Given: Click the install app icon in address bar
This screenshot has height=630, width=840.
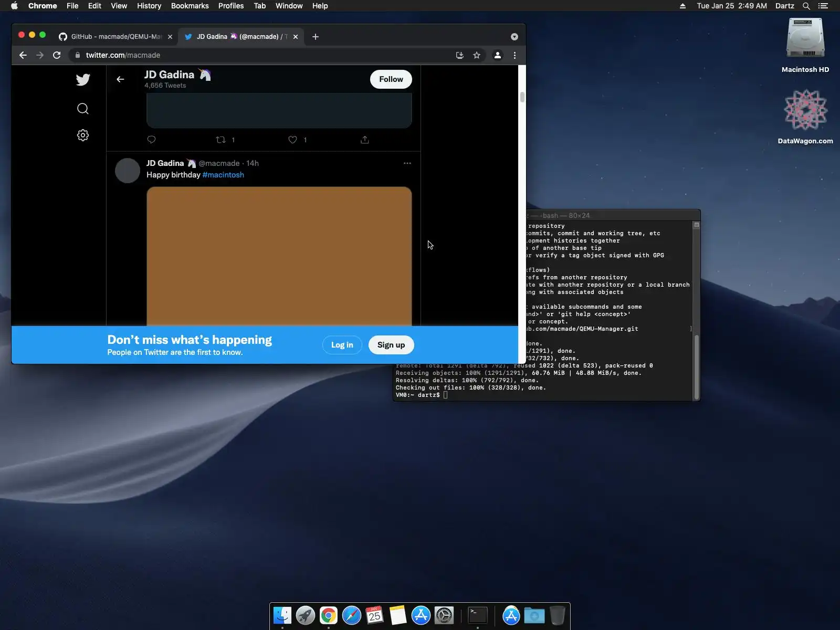Looking at the screenshot, I should coord(460,55).
